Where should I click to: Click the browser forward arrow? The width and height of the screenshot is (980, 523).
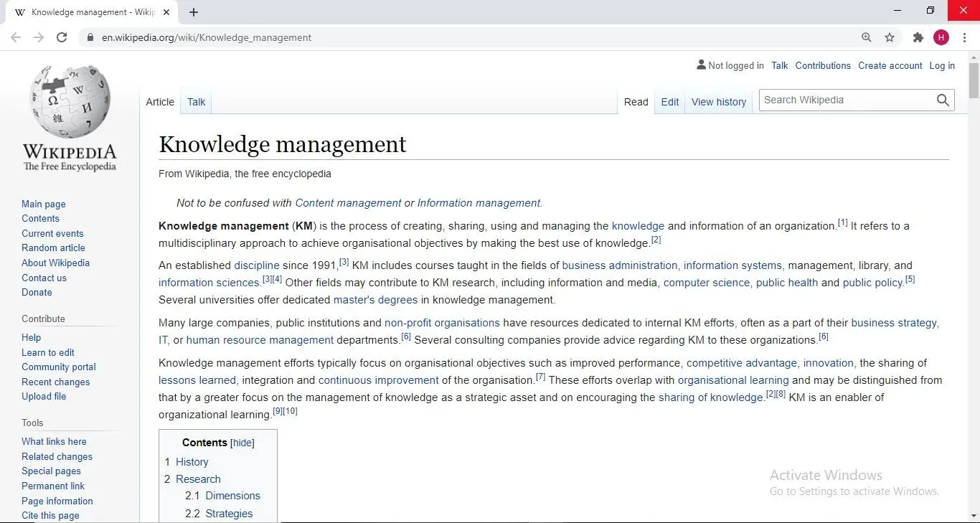39,37
